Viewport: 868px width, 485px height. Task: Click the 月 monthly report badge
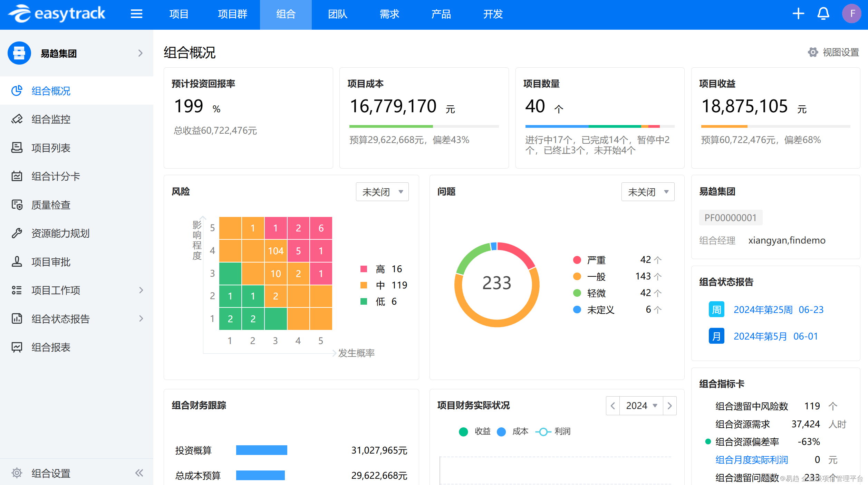716,336
